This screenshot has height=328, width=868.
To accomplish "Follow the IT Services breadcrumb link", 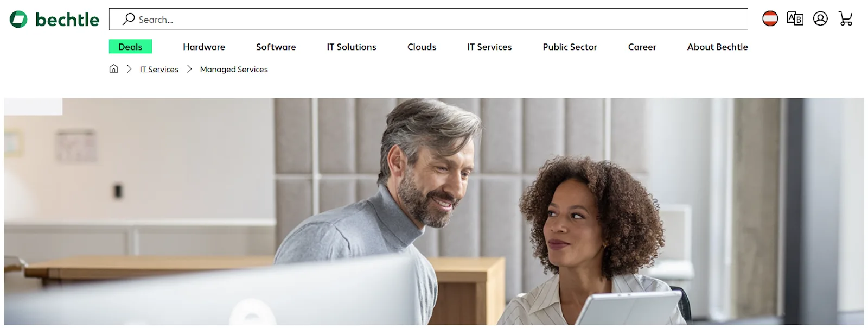I will click(159, 69).
